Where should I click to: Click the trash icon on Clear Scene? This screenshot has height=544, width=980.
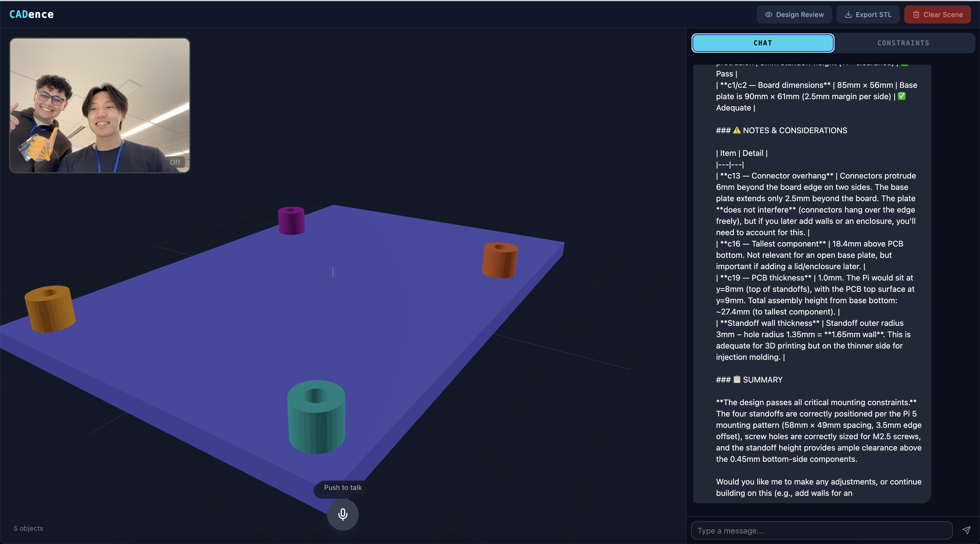(x=916, y=14)
